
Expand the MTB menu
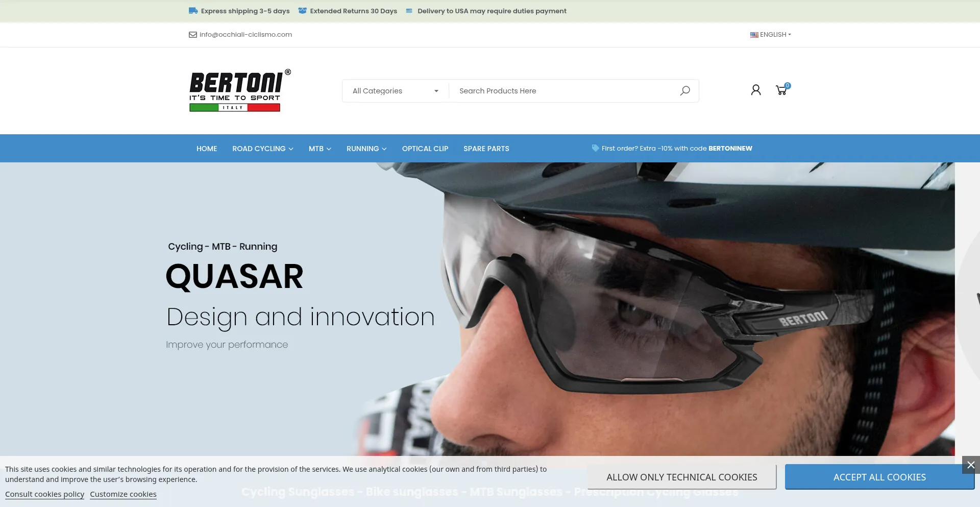coord(320,149)
